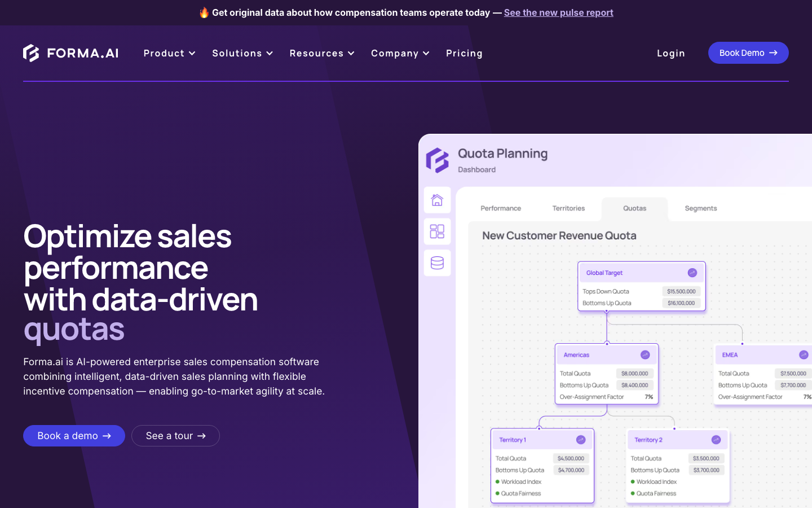
Task: Click the $4,500,000 Territory 1 Total Quota
Action: pyautogui.click(x=571, y=458)
